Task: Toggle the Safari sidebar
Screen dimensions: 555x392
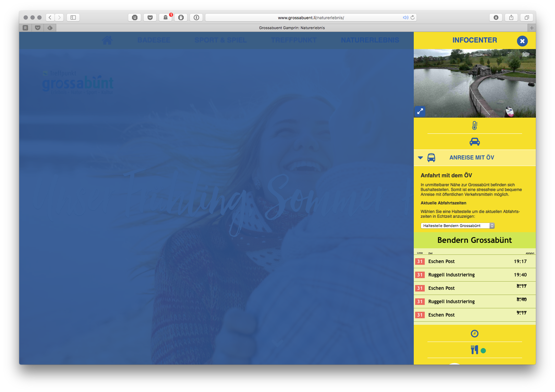Action: click(x=73, y=17)
